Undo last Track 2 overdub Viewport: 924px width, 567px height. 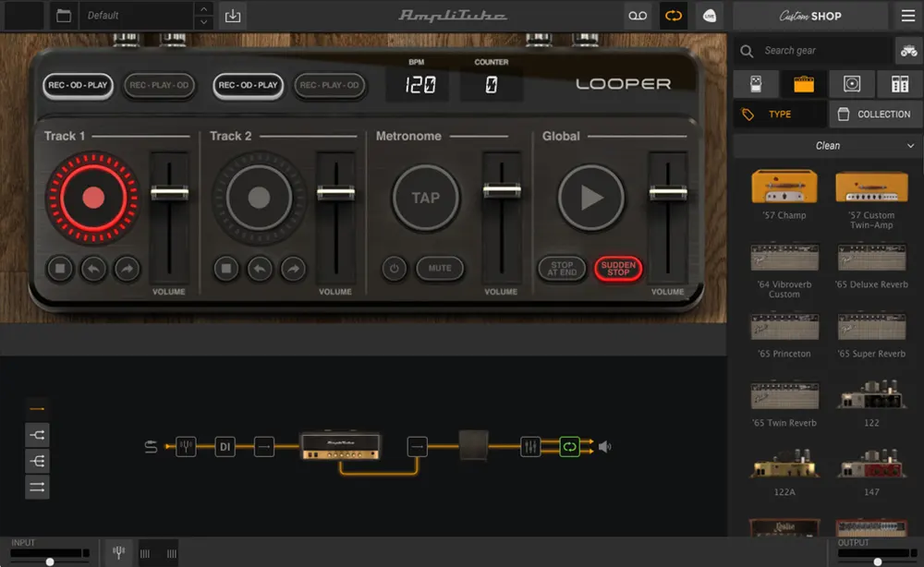tap(260, 269)
